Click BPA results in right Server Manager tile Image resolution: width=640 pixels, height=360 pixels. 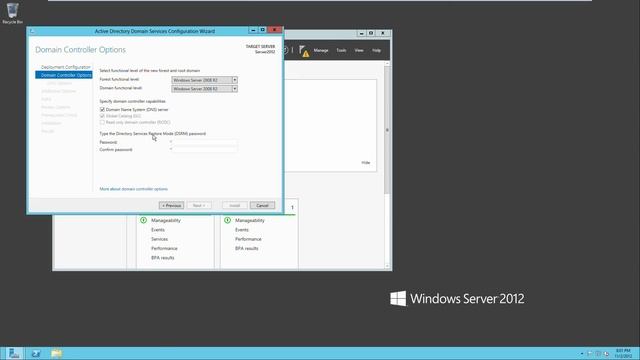pos(247,249)
